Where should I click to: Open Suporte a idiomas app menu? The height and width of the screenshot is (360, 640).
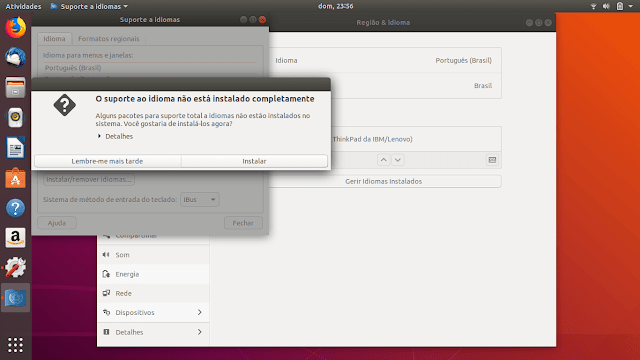click(89, 6)
